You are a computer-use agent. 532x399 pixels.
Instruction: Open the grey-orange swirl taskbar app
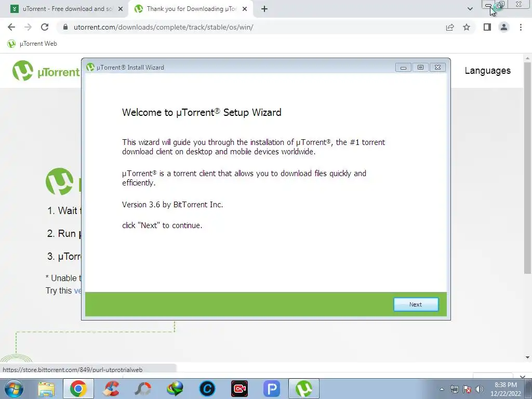(143, 389)
